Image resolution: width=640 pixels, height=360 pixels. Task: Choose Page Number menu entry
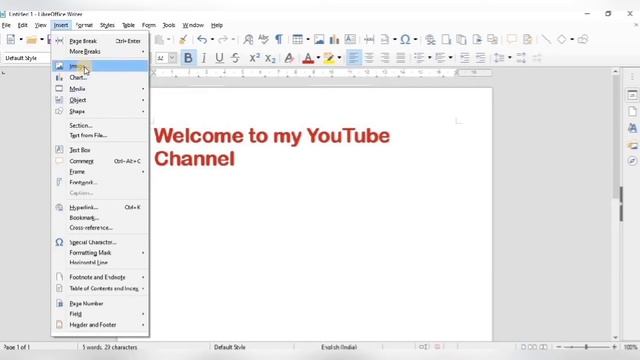(x=100, y=304)
